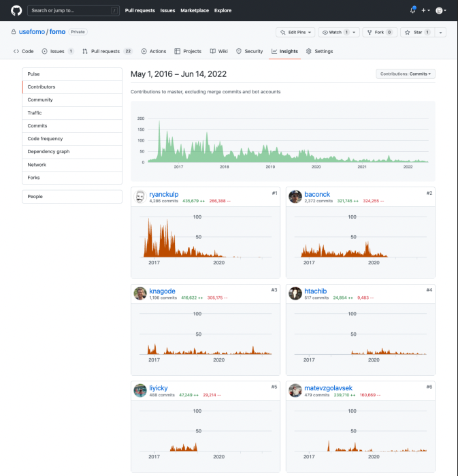Viewport: 458px width, 476px height.
Task: Select Forks in the insights sidebar
Action: click(72, 178)
